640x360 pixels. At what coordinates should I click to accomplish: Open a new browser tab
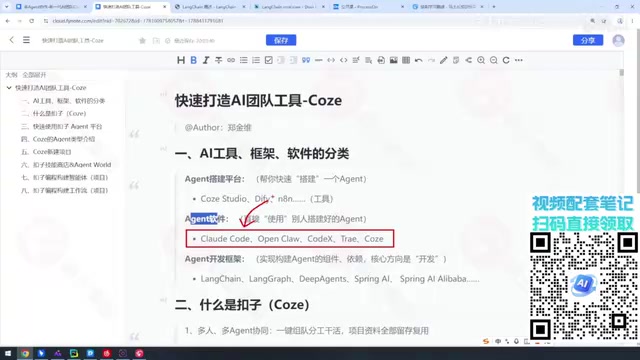tap(494, 7)
